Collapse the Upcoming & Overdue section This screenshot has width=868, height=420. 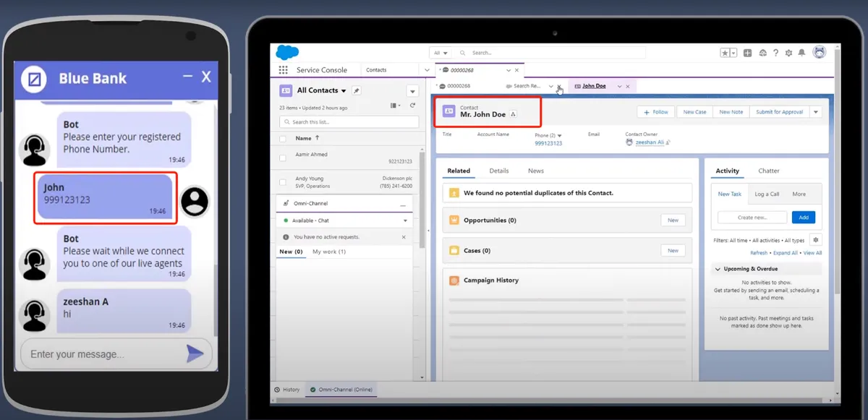tap(717, 269)
